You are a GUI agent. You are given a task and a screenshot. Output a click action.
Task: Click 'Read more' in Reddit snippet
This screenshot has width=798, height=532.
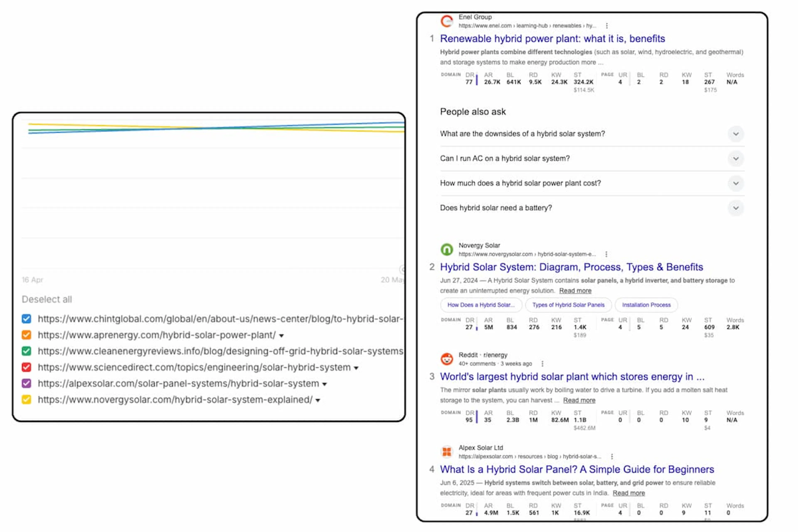tap(579, 400)
